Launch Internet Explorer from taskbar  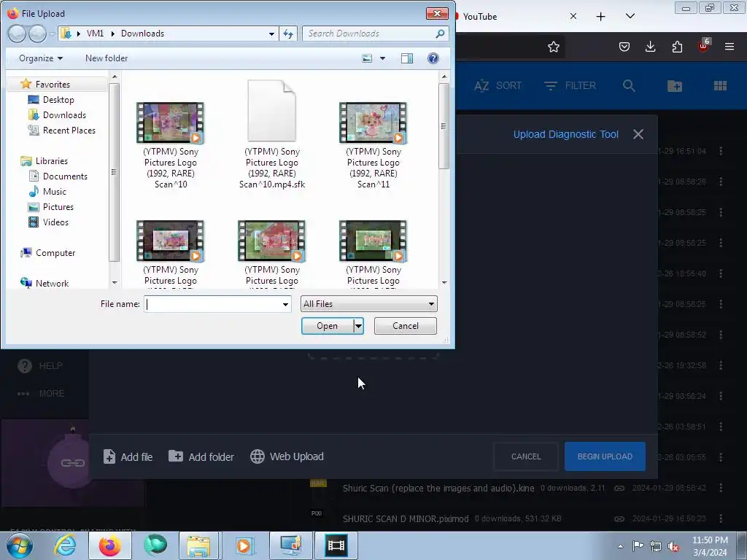click(x=65, y=545)
